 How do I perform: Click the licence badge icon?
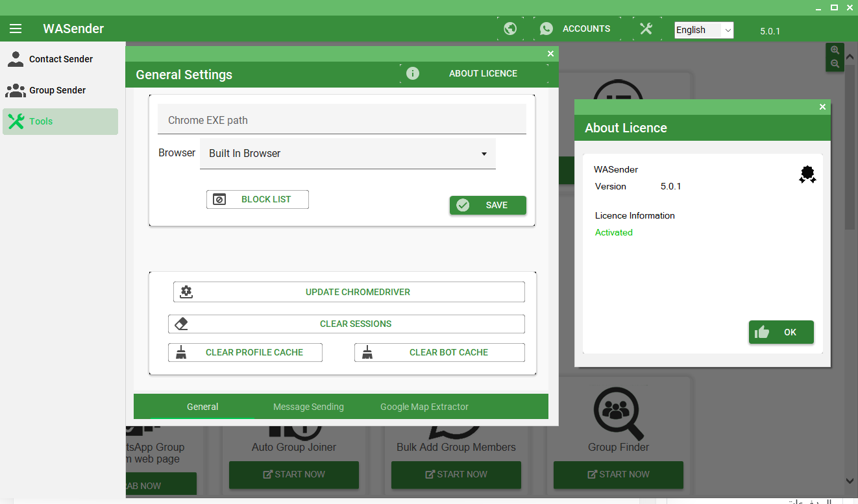point(807,174)
